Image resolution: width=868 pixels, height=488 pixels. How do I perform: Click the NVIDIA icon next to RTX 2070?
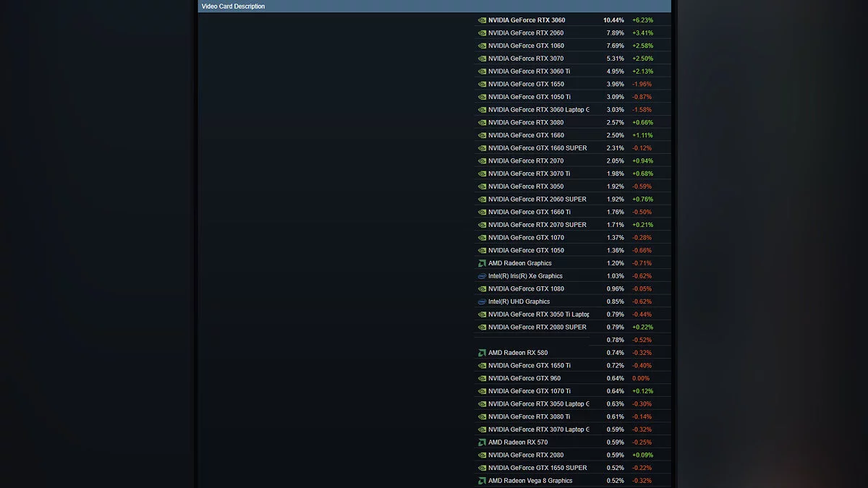(482, 161)
